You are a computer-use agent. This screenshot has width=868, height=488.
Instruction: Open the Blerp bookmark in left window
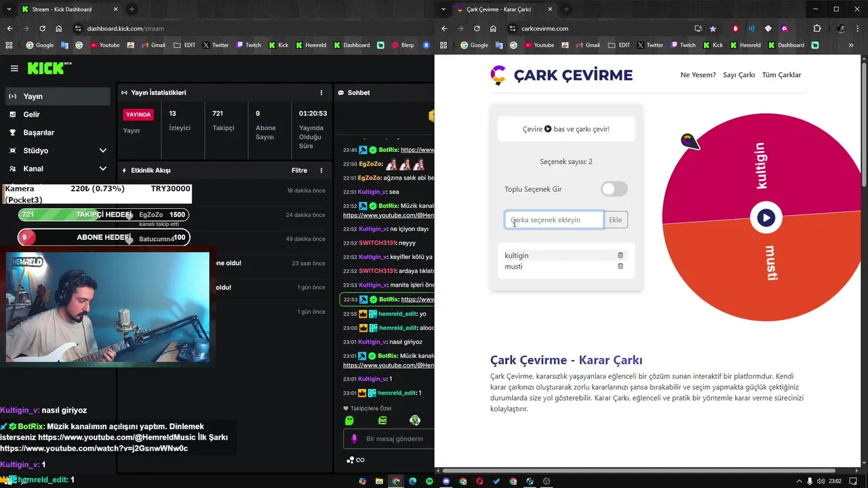401,45
